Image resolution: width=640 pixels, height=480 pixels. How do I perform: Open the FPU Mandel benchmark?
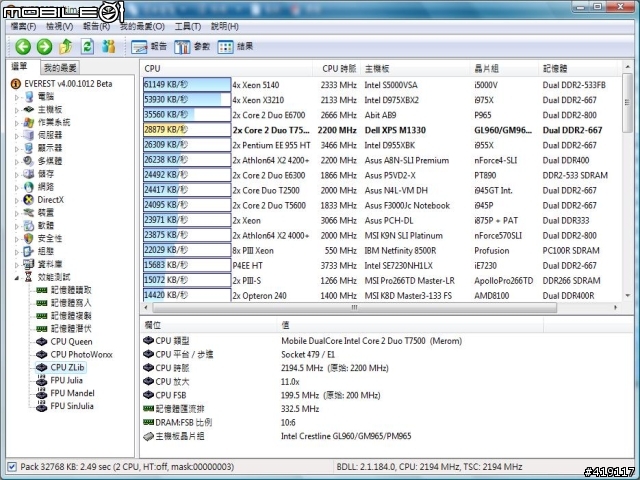click(x=65, y=393)
